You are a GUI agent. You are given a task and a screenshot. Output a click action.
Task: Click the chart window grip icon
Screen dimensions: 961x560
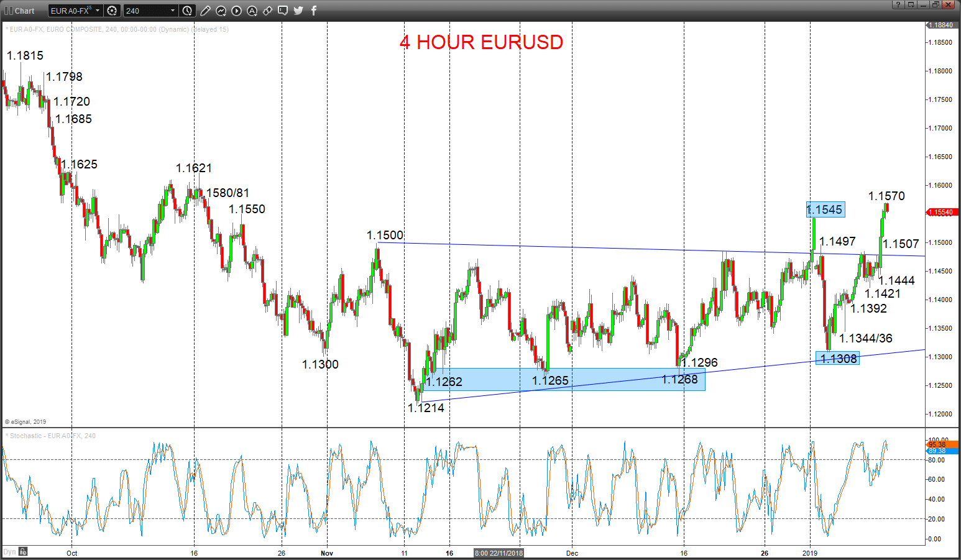[9, 11]
